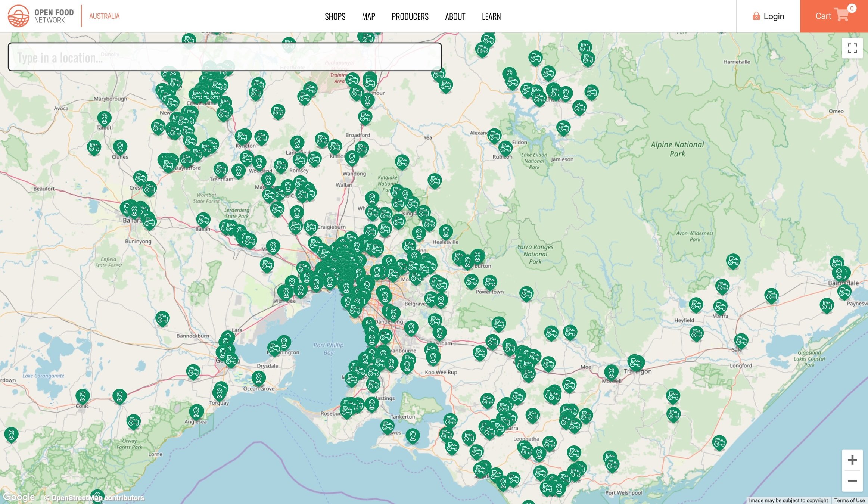Open the Terms of Use link
Viewport: 868px width, 504px height.
849,500
